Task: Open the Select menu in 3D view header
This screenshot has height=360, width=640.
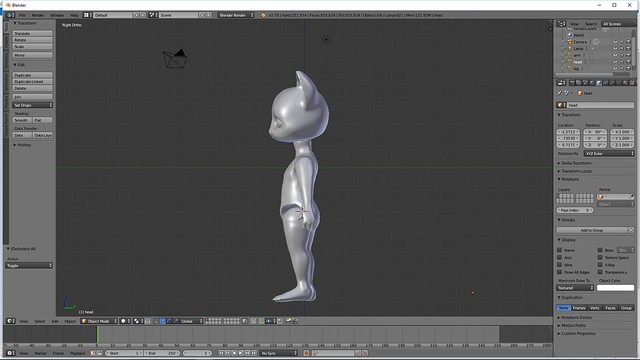Action: pyautogui.click(x=40, y=321)
